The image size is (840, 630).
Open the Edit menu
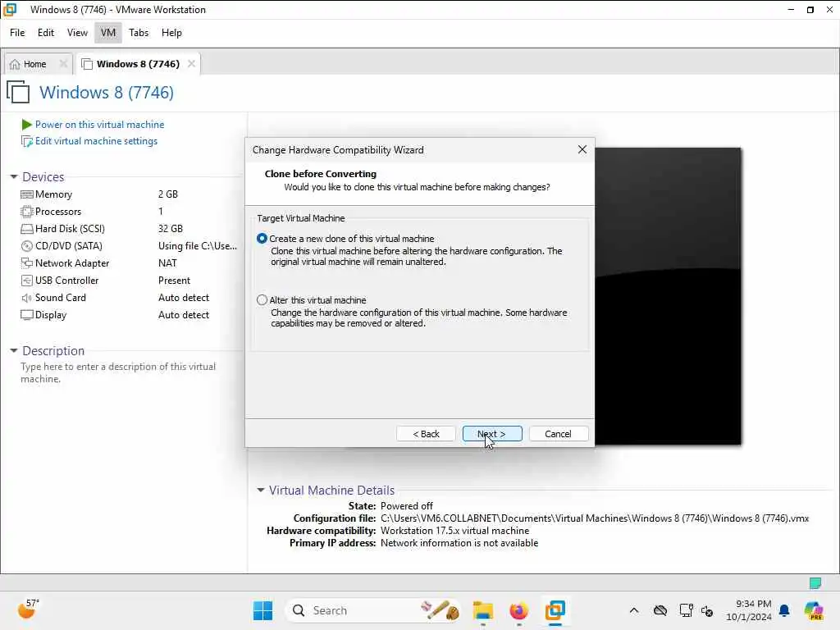click(x=46, y=33)
